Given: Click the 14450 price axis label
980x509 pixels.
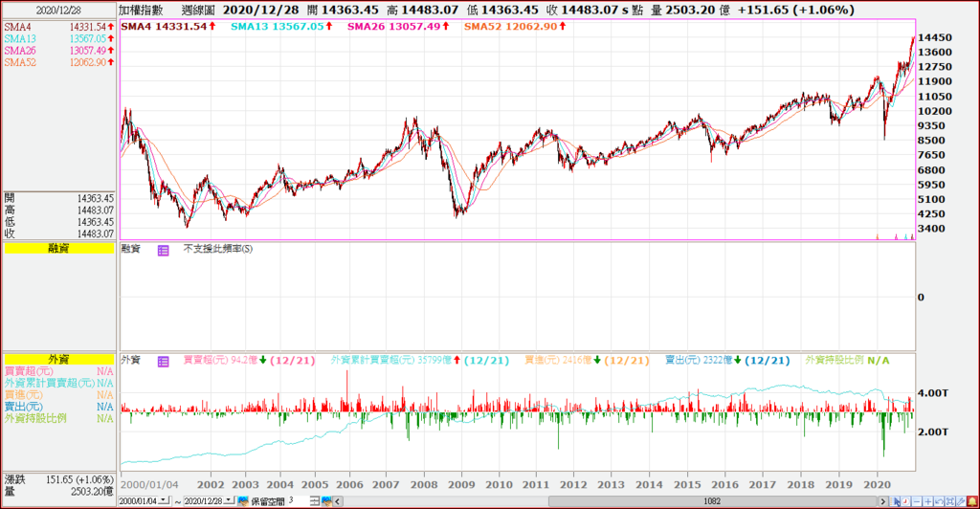Looking at the screenshot, I should click(x=934, y=38).
